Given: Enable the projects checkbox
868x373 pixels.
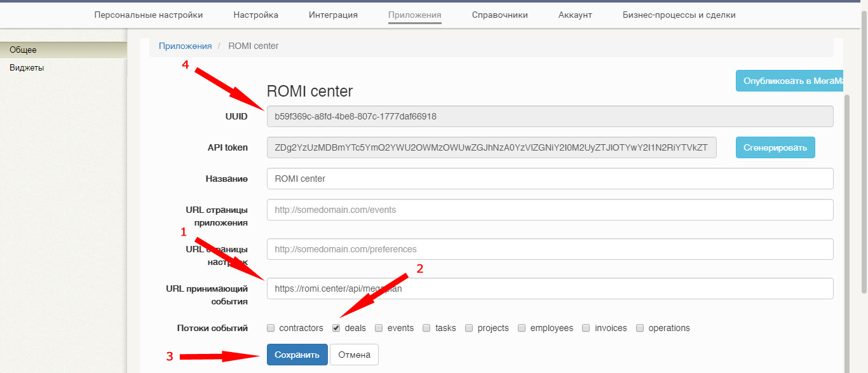Looking at the screenshot, I should pos(469,328).
